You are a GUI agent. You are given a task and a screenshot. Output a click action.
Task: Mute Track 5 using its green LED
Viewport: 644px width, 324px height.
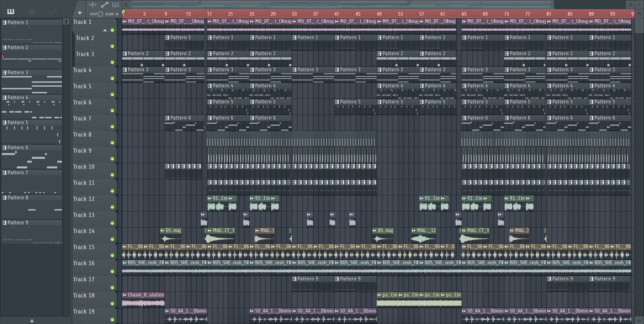(112, 95)
